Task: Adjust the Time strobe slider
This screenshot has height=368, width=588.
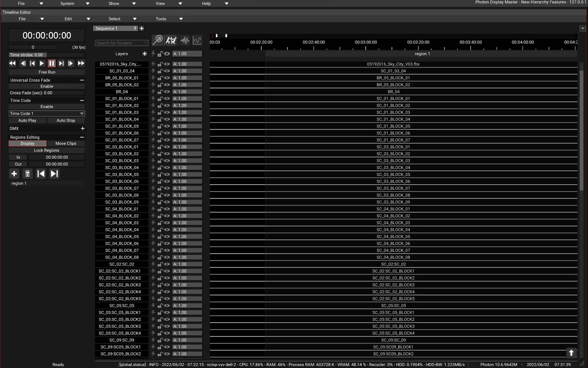Action: pyautogui.click(x=47, y=55)
